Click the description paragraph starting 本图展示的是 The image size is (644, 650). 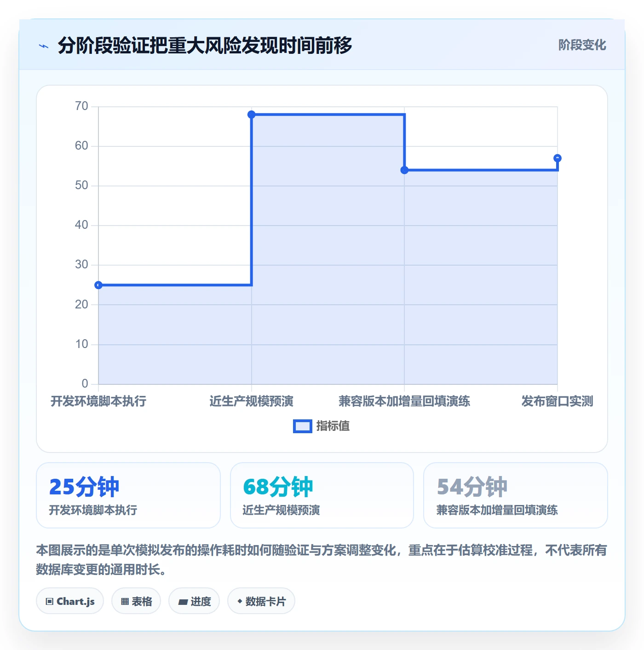(x=322, y=560)
